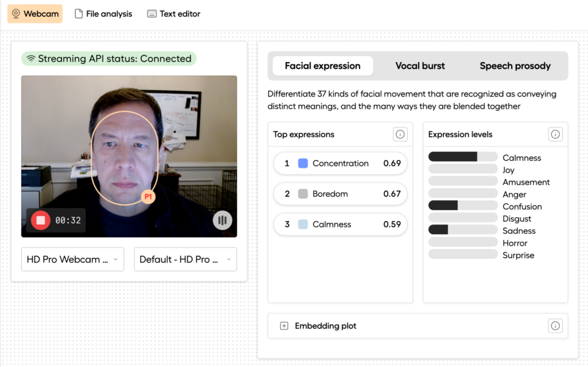The image size is (588, 367).
Task: Click the Calmness level bar
Action: pyautogui.click(x=463, y=156)
